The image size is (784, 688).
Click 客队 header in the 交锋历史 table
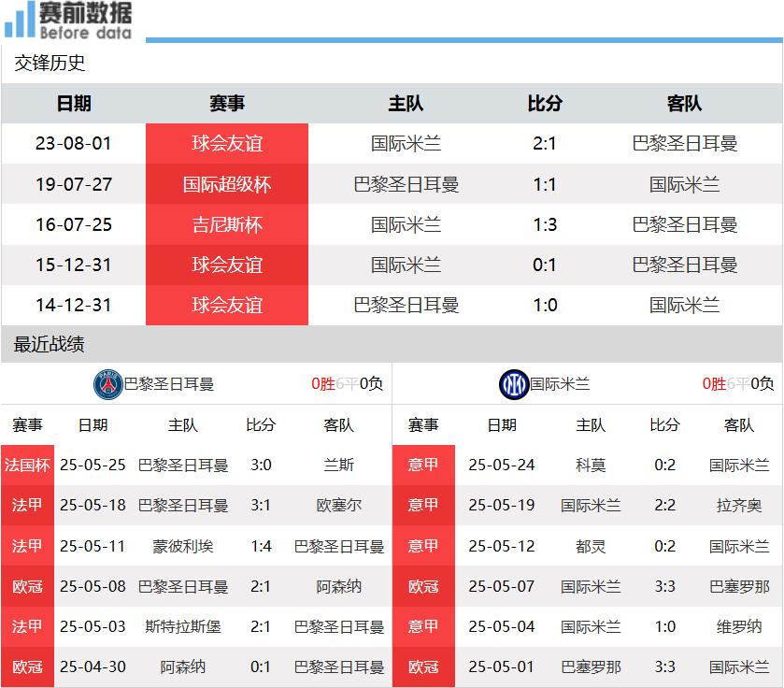click(685, 104)
